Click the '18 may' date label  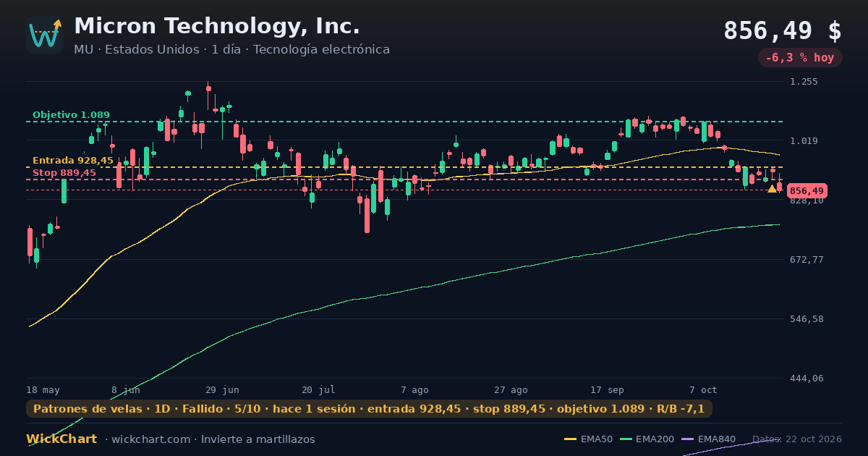pyautogui.click(x=43, y=390)
